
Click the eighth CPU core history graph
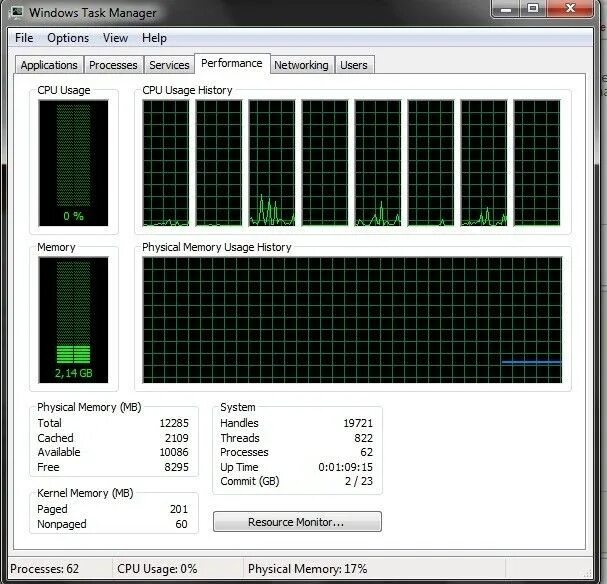(x=537, y=163)
